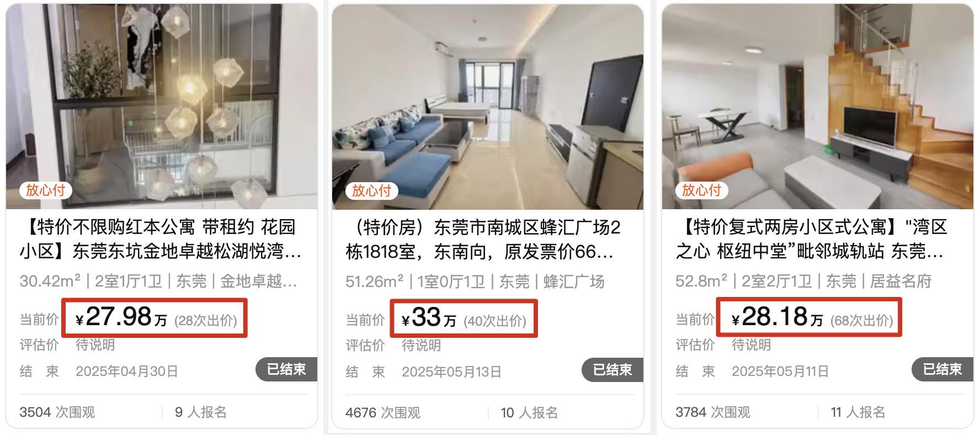
Task: Click the 52.8m² 居益名府 details line
Action: (x=803, y=282)
